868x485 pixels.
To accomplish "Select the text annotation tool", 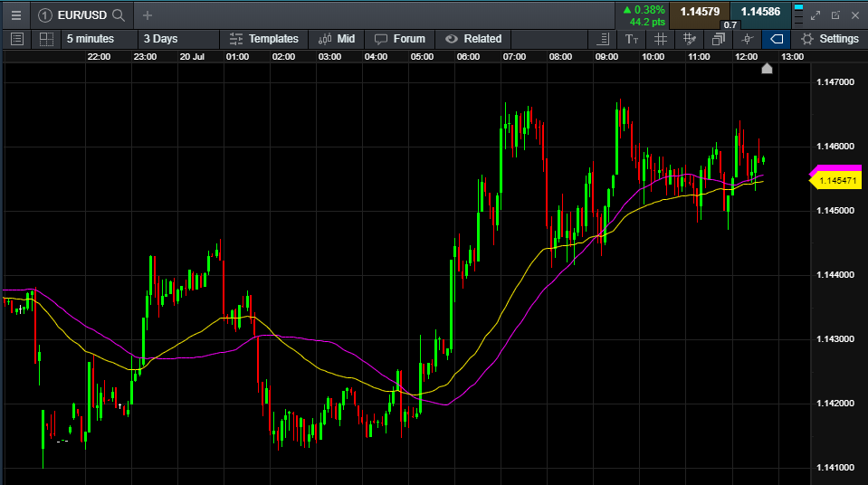I will click(632, 39).
